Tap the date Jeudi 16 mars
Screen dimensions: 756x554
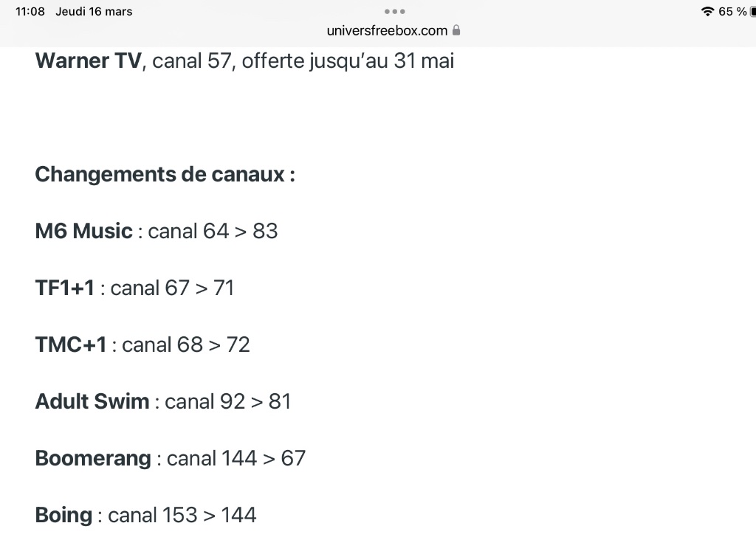click(94, 12)
